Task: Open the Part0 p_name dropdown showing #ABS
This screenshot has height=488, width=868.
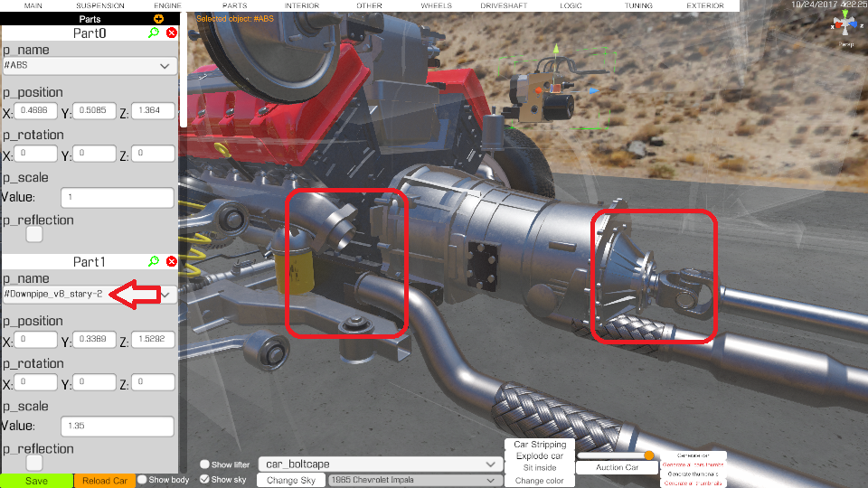Action: point(90,66)
